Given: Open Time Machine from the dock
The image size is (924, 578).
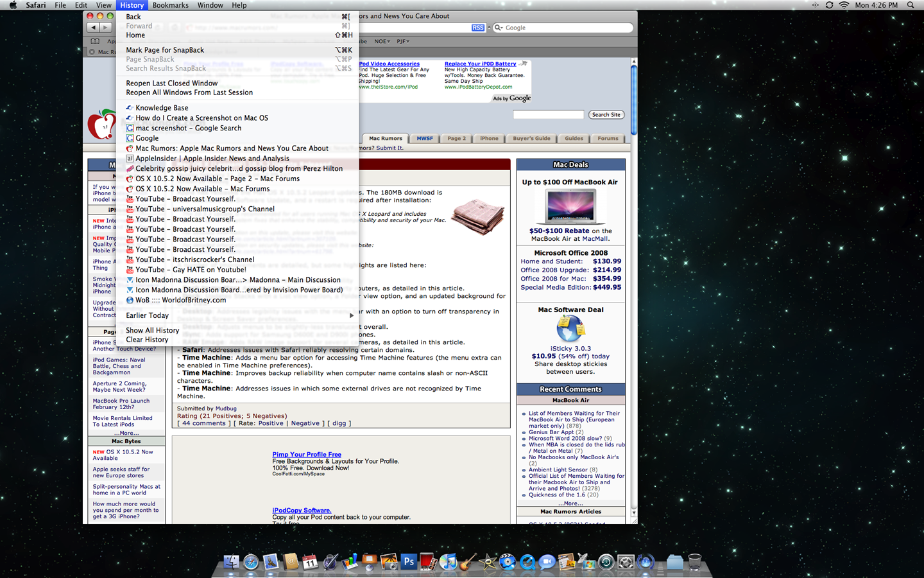Looking at the screenshot, I should (x=606, y=562).
